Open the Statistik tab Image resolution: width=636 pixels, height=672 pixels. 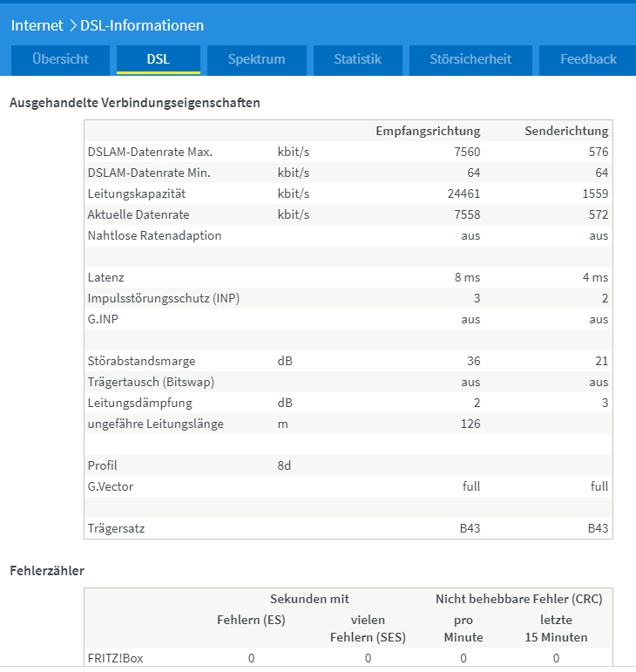358,59
